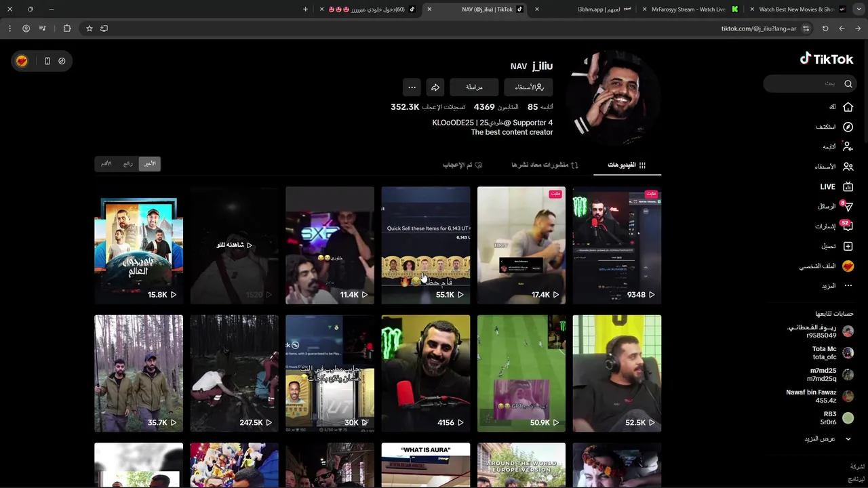Open the browser extensions puzzle icon
The image size is (868, 488).
tap(66, 28)
